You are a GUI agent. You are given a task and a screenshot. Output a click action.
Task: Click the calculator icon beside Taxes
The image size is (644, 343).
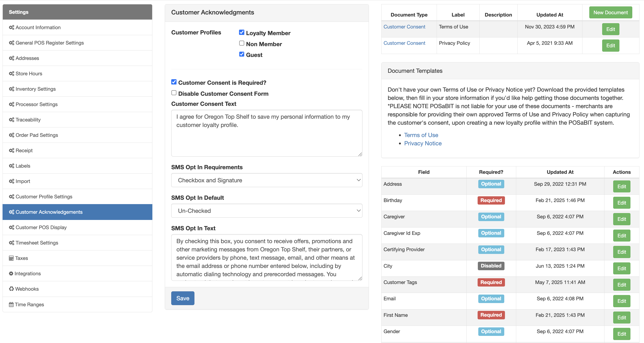[x=11, y=258]
